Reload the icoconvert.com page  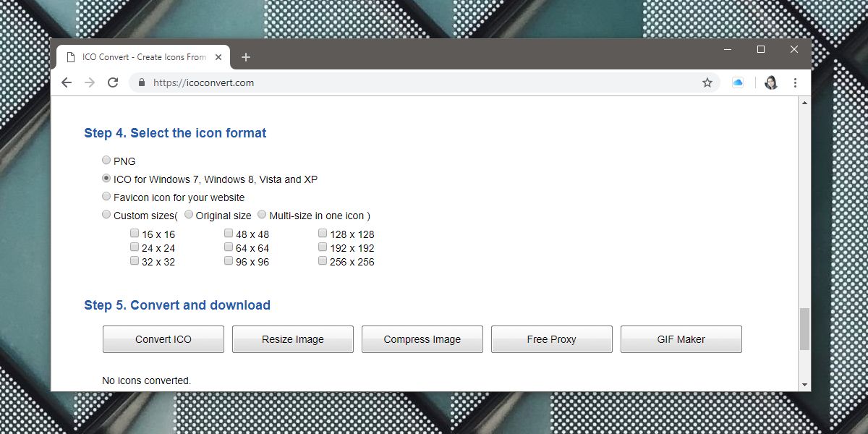coord(112,82)
